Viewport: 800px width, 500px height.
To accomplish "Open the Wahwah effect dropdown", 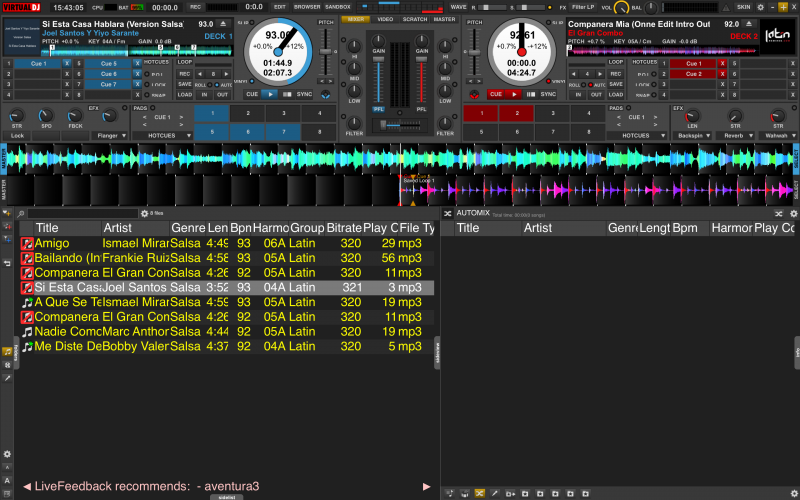I will pos(778,136).
